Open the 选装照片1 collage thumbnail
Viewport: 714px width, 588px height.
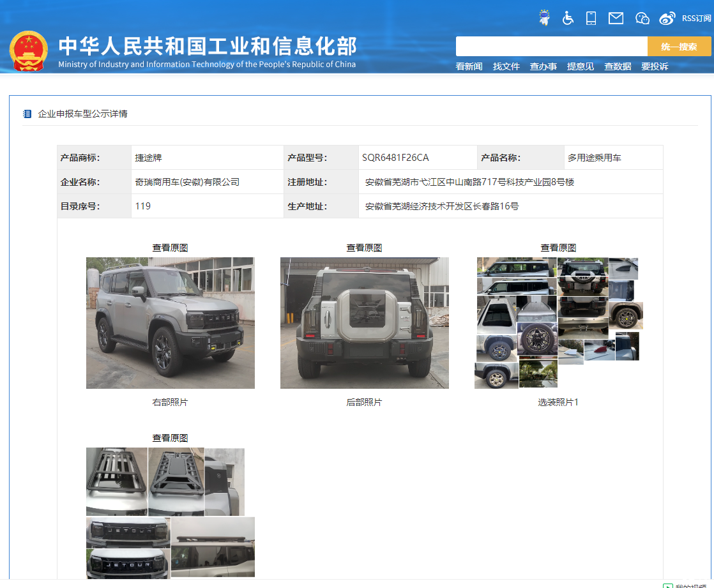558,323
